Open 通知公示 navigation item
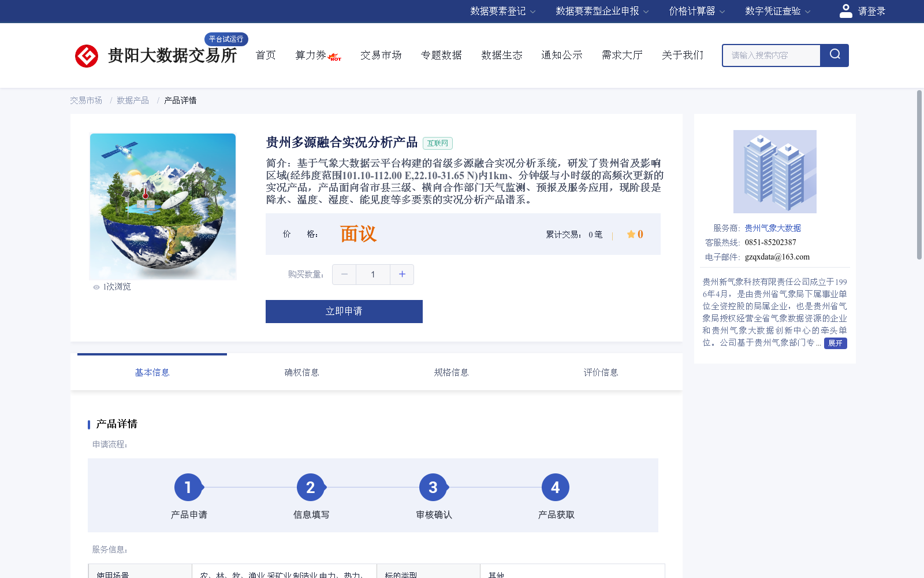924x578 pixels. pos(562,55)
